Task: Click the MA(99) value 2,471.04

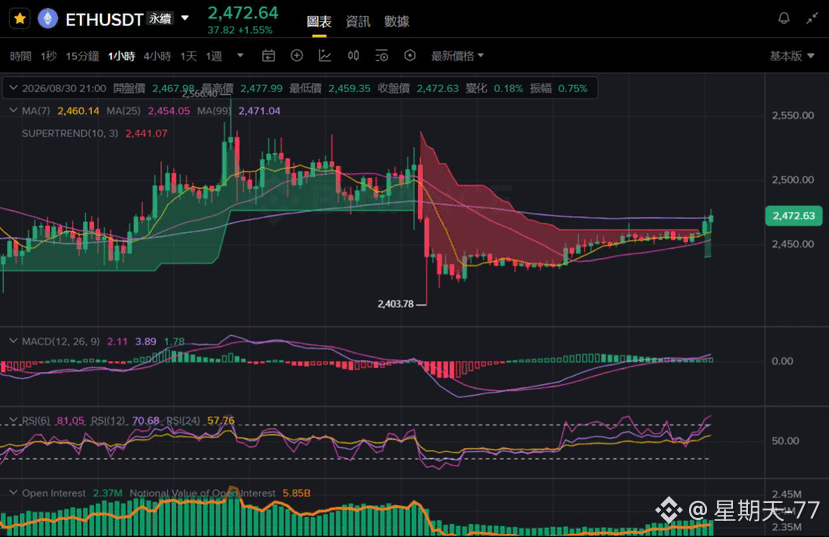Action: tap(259, 111)
